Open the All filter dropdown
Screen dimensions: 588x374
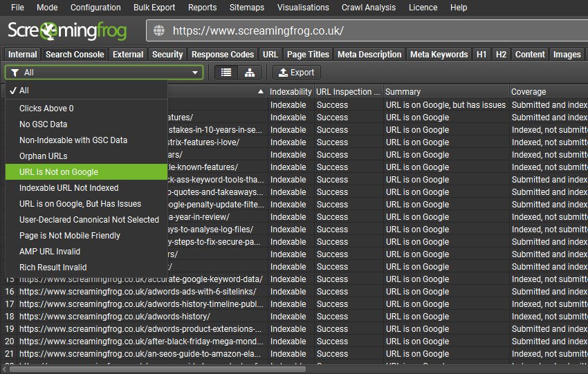coord(104,73)
